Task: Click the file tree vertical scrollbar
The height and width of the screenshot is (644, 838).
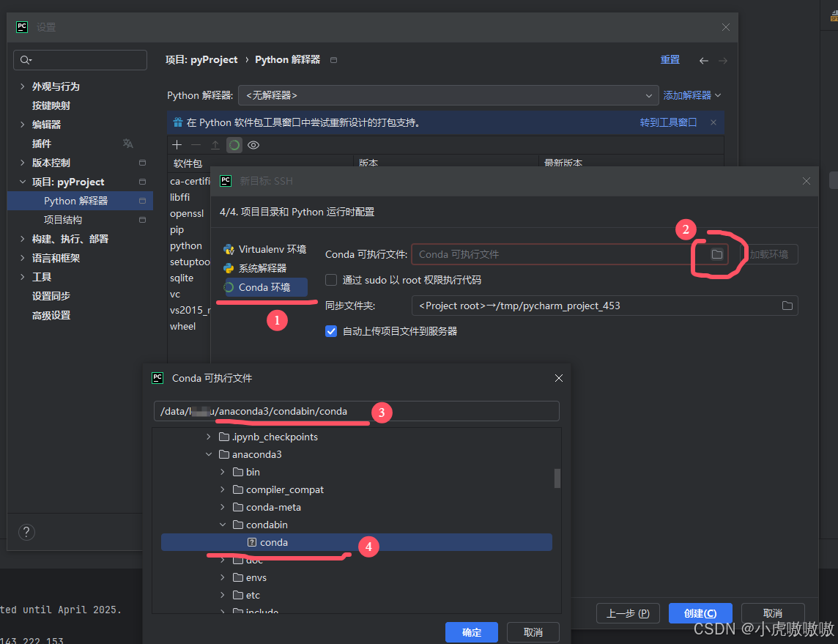Action: 557,478
